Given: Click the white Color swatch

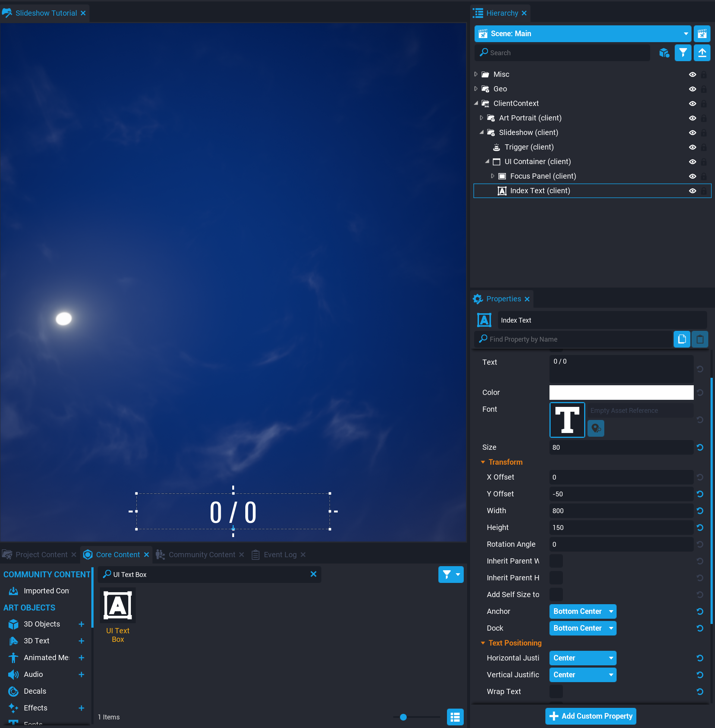Looking at the screenshot, I should [621, 392].
